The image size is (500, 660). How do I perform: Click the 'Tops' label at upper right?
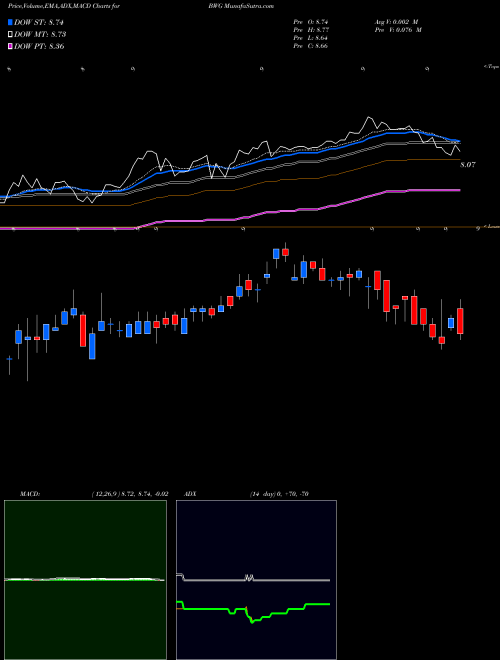click(x=492, y=67)
